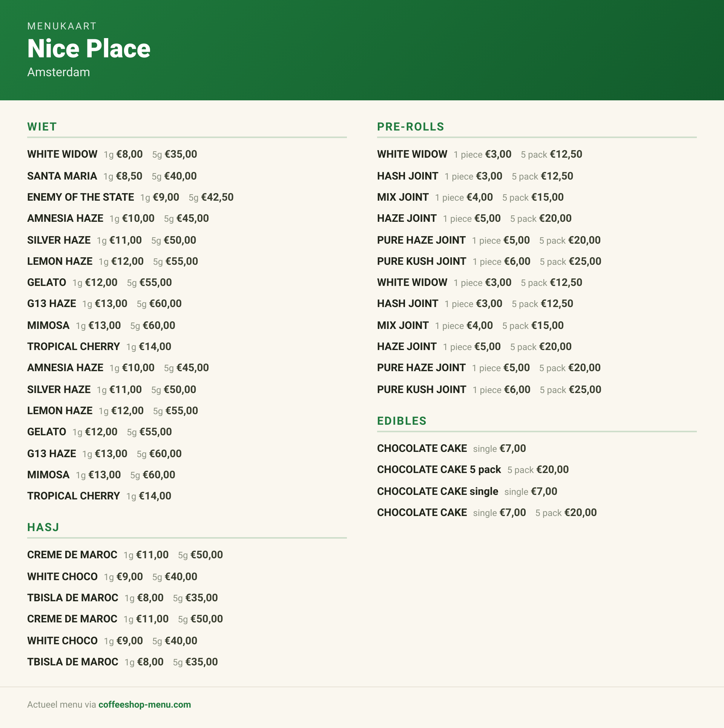The image size is (724, 728).
Task: Select the MENUKAART label
Action: tap(62, 26)
